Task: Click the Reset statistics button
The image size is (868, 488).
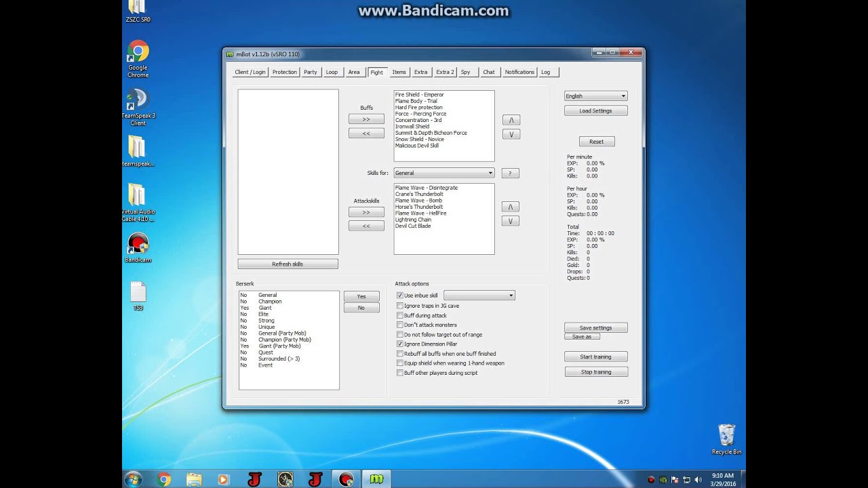Action: [x=597, y=142]
